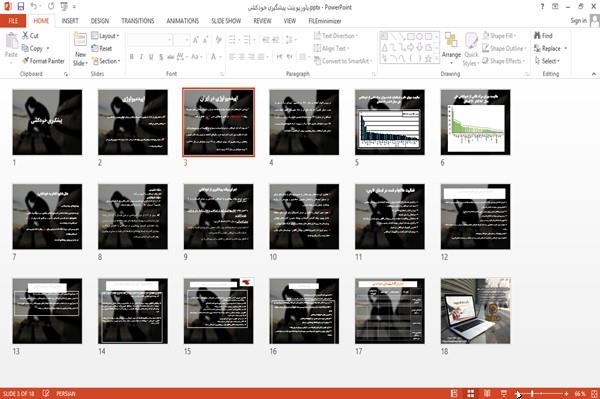The height and width of the screenshot is (399, 600).
Task: Click the zoom slider in status bar
Action: click(542, 393)
